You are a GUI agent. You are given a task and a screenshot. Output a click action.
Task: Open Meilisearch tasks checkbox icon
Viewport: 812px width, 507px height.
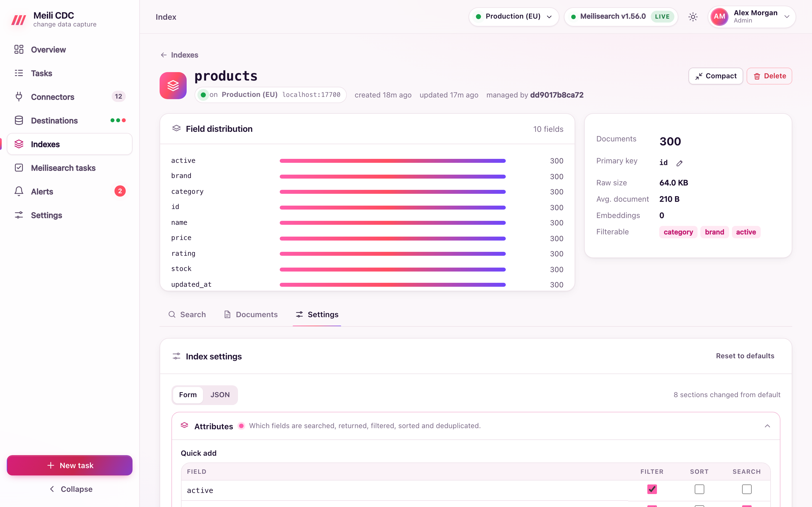pyautogui.click(x=19, y=168)
